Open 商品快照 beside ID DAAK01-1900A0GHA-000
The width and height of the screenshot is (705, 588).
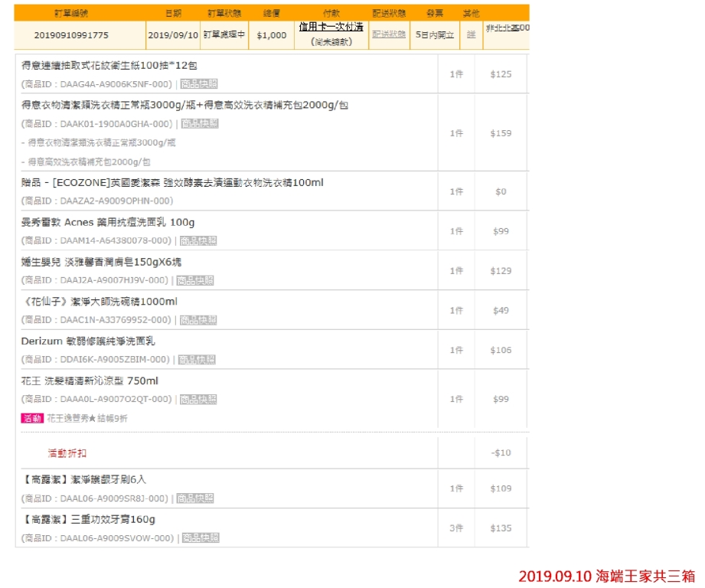pyautogui.click(x=200, y=123)
